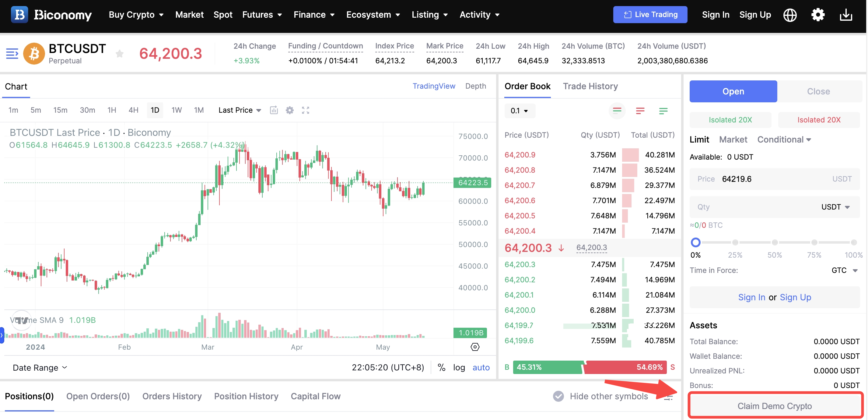The width and height of the screenshot is (868, 420).
Task: Click the favorite star next to BTCUSDT
Action: point(119,54)
